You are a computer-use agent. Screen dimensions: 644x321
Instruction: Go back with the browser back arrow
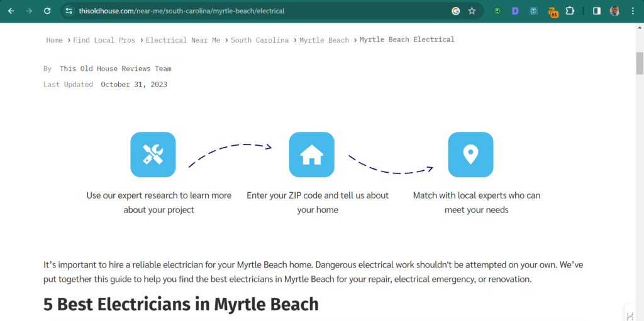click(x=11, y=11)
